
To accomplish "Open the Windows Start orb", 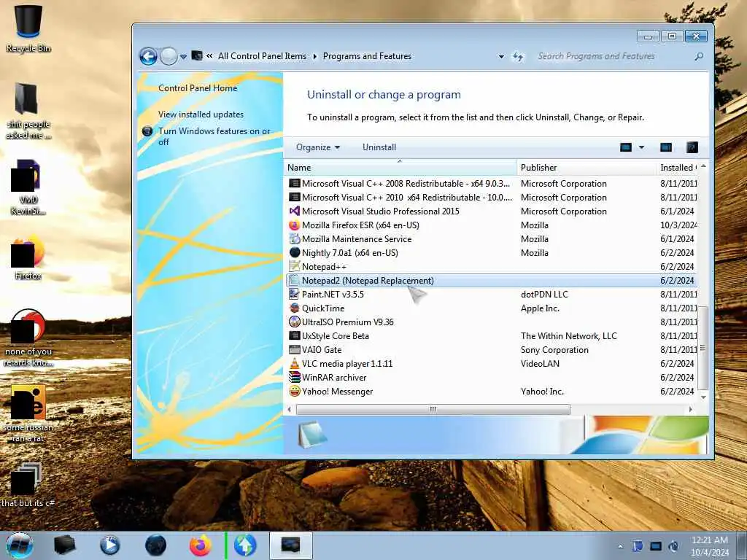I will [x=20, y=545].
